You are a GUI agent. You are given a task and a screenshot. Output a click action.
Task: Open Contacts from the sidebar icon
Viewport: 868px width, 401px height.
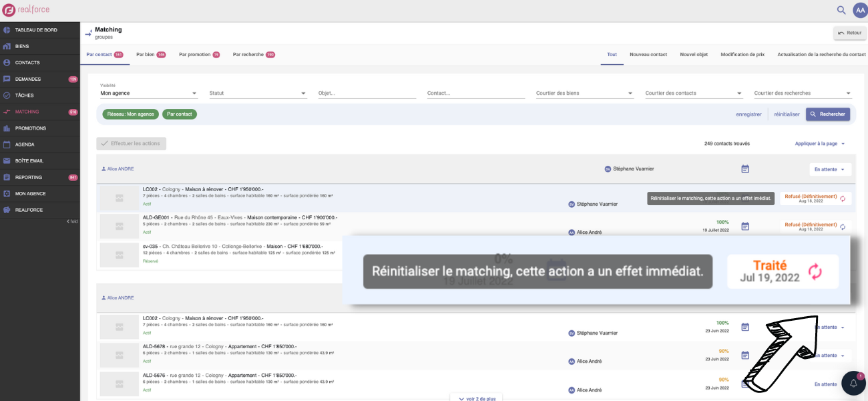tap(7, 63)
